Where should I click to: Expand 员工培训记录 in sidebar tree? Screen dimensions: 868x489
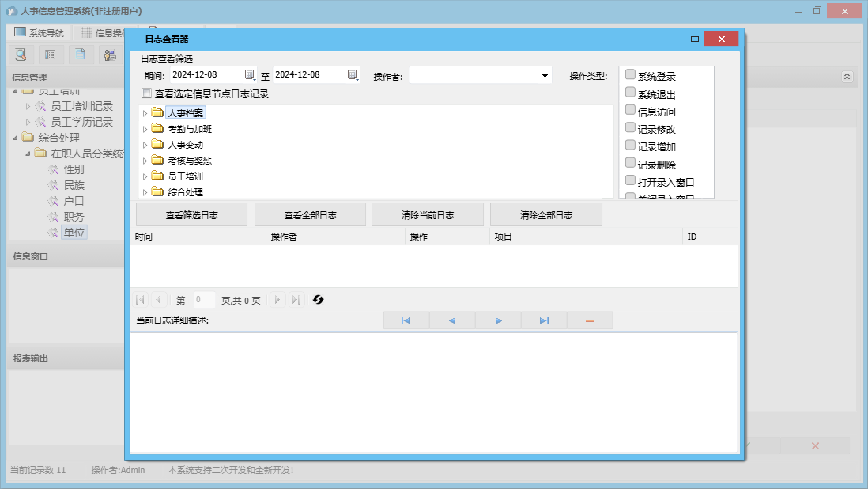(x=28, y=106)
